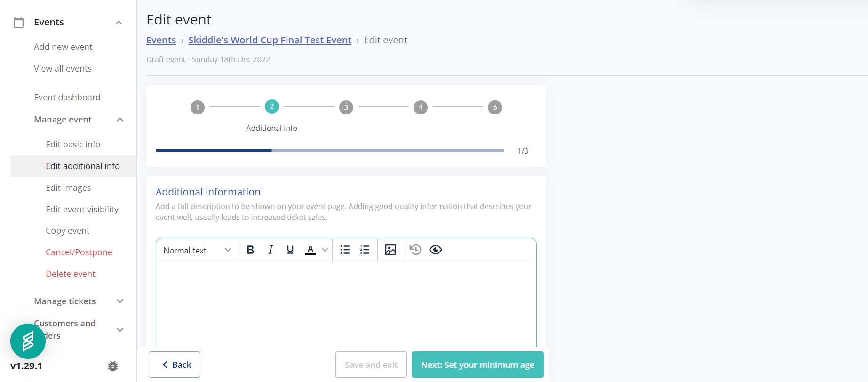Insert a bulleted list
Viewport: 868px width, 382px height.
click(345, 250)
